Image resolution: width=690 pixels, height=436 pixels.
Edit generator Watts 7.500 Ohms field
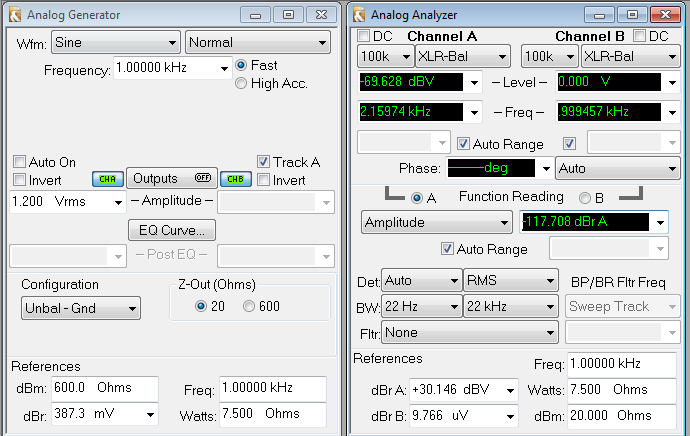[273, 414]
